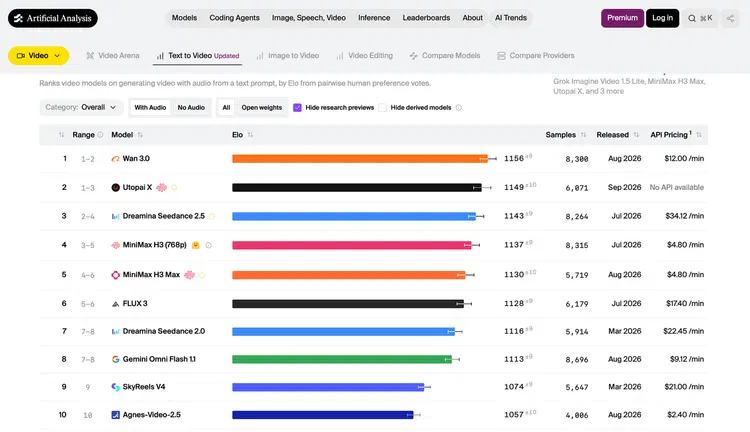Enable the Hide derived models checkbox
This screenshot has height=432, width=750.
382,108
